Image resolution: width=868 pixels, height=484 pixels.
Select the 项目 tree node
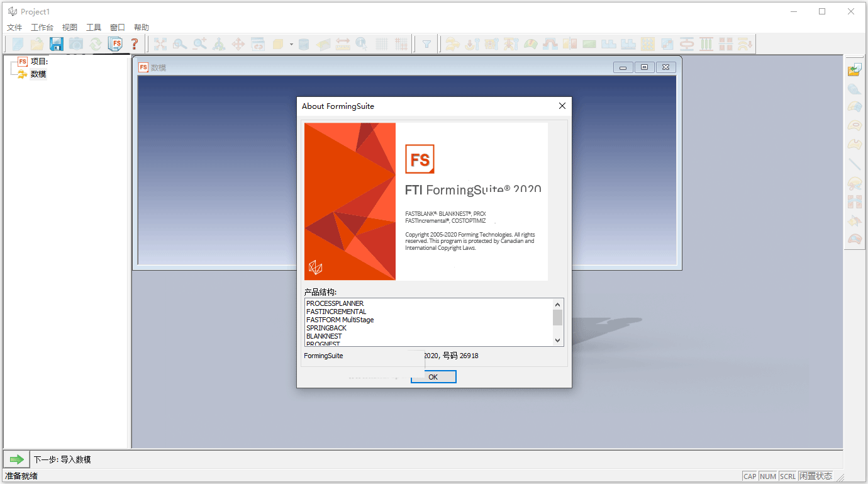pos(39,62)
